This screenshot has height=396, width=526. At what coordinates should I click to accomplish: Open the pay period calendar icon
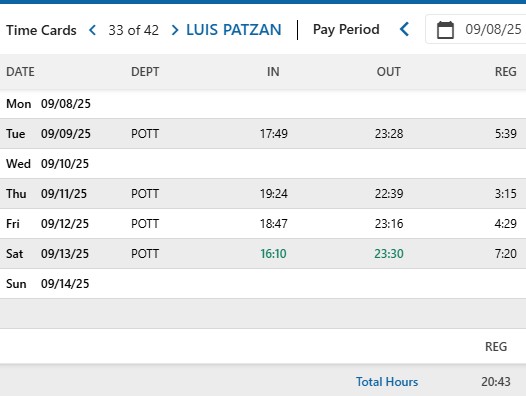coord(445,30)
